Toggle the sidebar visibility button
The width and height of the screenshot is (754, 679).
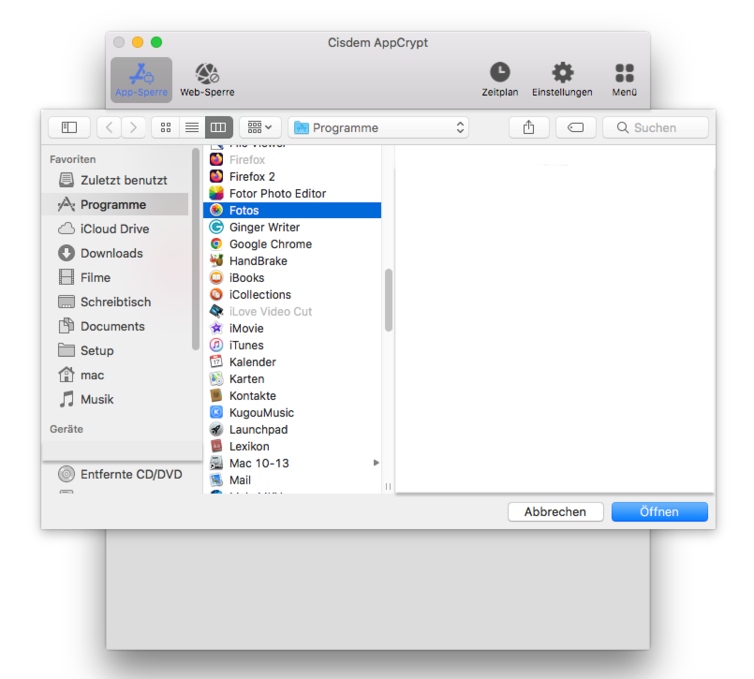(69, 127)
